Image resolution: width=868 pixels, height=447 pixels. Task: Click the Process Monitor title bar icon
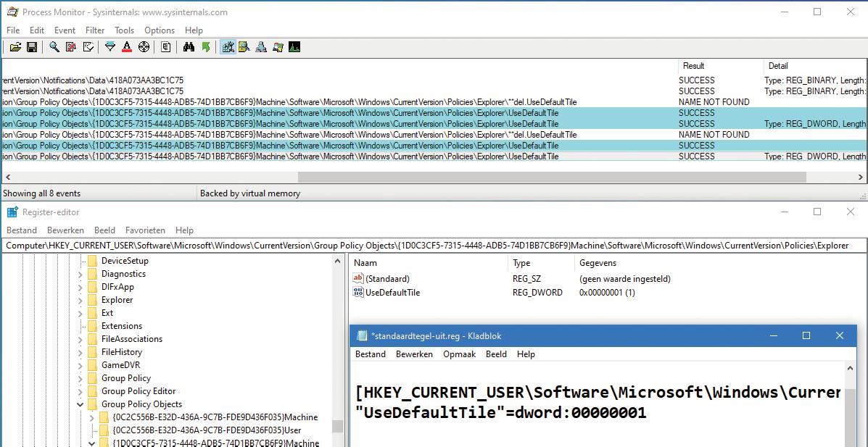point(12,12)
